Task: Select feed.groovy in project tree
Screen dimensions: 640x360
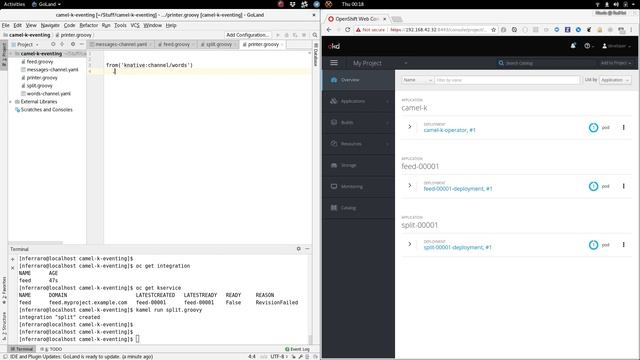Action: 40,62
